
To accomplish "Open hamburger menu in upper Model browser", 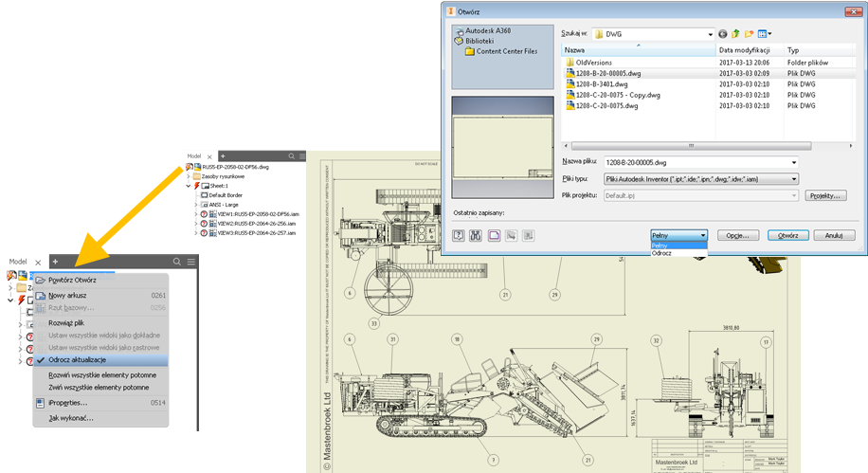I will pos(302,156).
